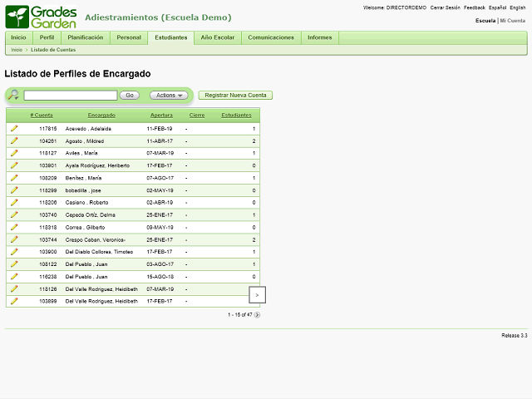Screen dimensions: 532x399
Task: Open edit icon for Aviles, María
Action: [x=14, y=153]
